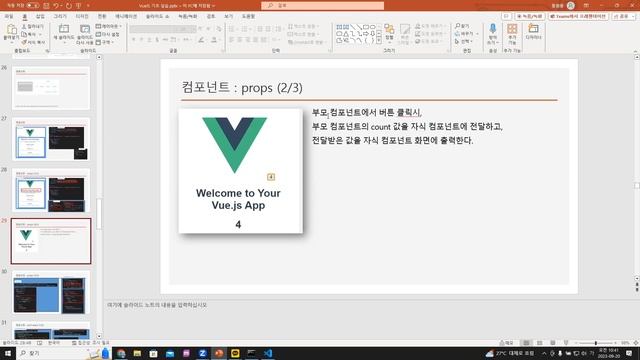640x360 pixels.
Task: Open the 그리기 (Draw) ribbon tab
Action: coord(60,16)
